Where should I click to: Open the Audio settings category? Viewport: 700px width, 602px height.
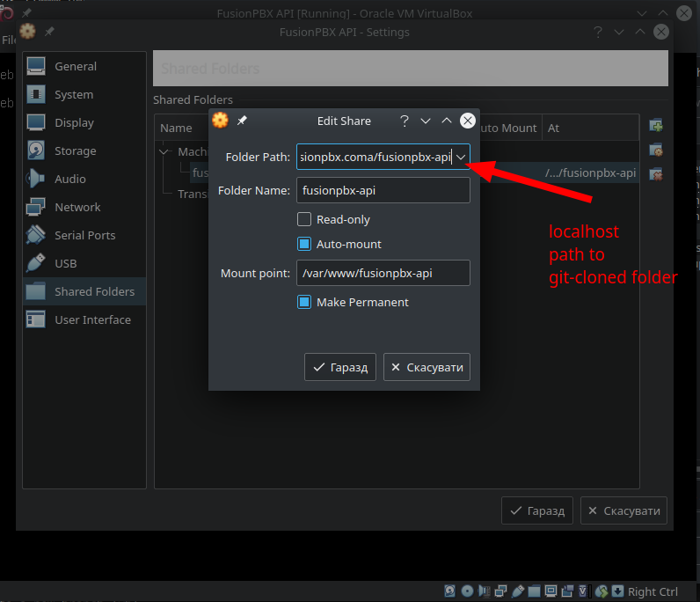coord(84,180)
